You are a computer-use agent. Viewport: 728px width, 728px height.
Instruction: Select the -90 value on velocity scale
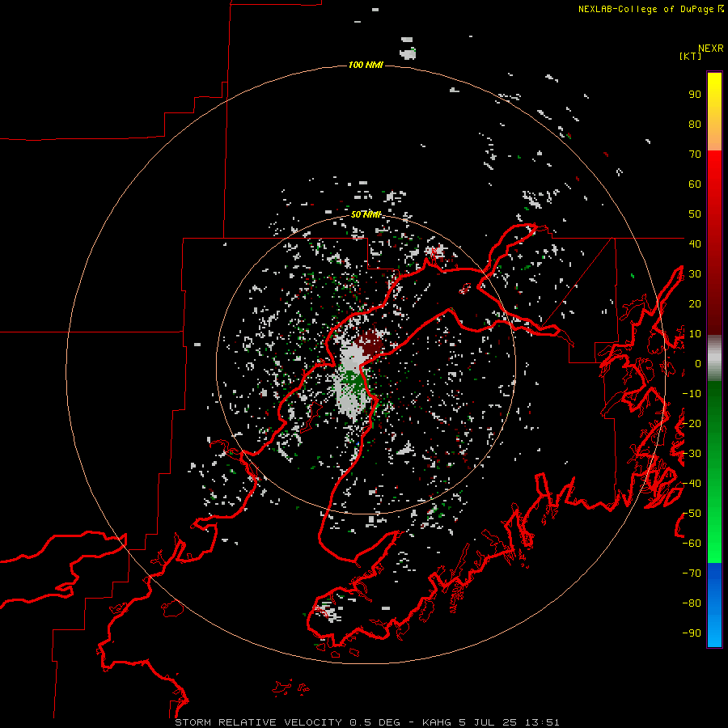pyautogui.click(x=692, y=633)
